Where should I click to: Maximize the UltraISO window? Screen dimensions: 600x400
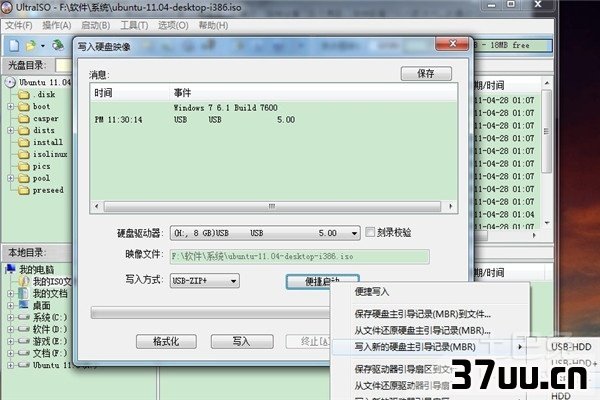click(511, 4)
